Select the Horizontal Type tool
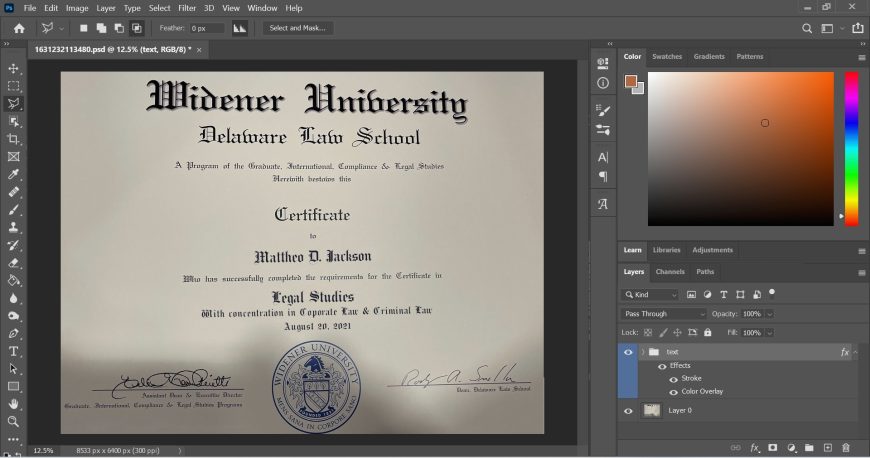870x458 pixels. coord(13,351)
